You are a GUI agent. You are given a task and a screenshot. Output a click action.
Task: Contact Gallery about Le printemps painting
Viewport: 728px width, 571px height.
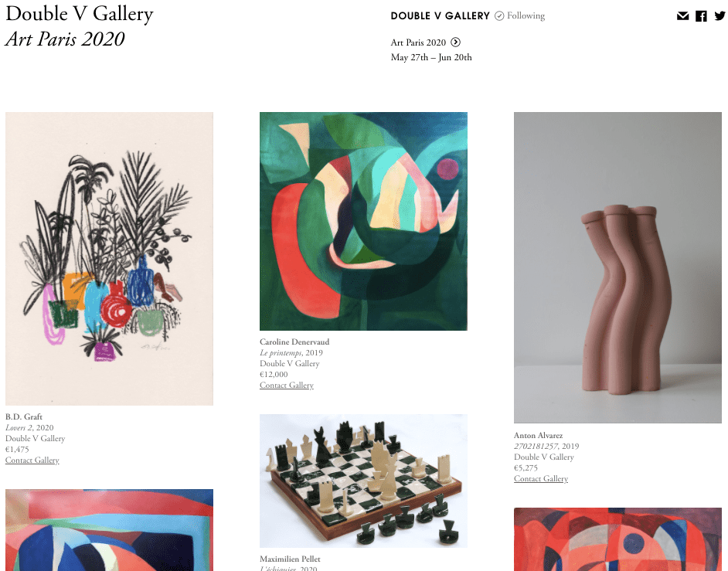coord(287,385)
